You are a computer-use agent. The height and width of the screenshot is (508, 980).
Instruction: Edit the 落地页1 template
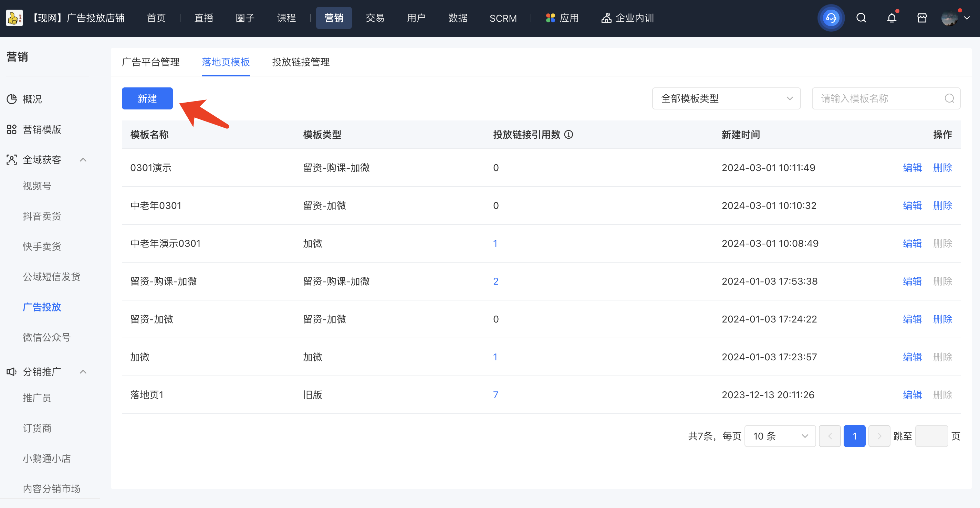[912, 395]
